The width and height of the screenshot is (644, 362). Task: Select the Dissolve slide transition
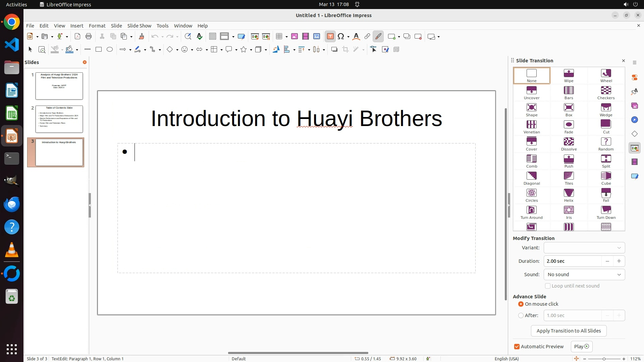click(x=569, y=144)
